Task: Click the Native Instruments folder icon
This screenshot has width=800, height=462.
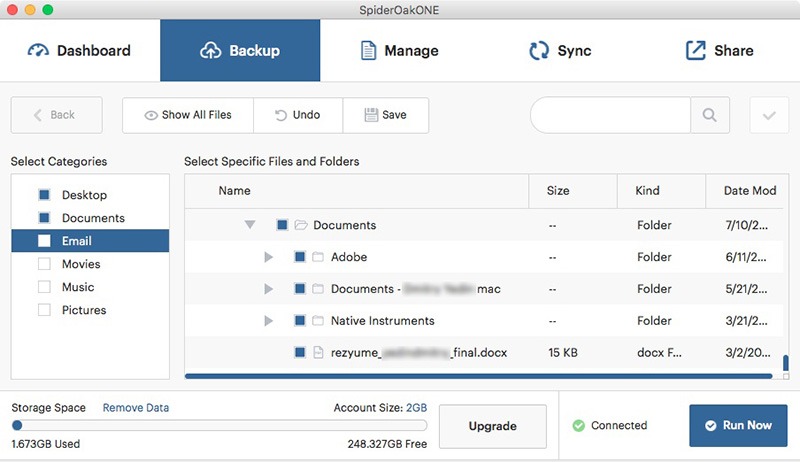Action: point(318,321)
